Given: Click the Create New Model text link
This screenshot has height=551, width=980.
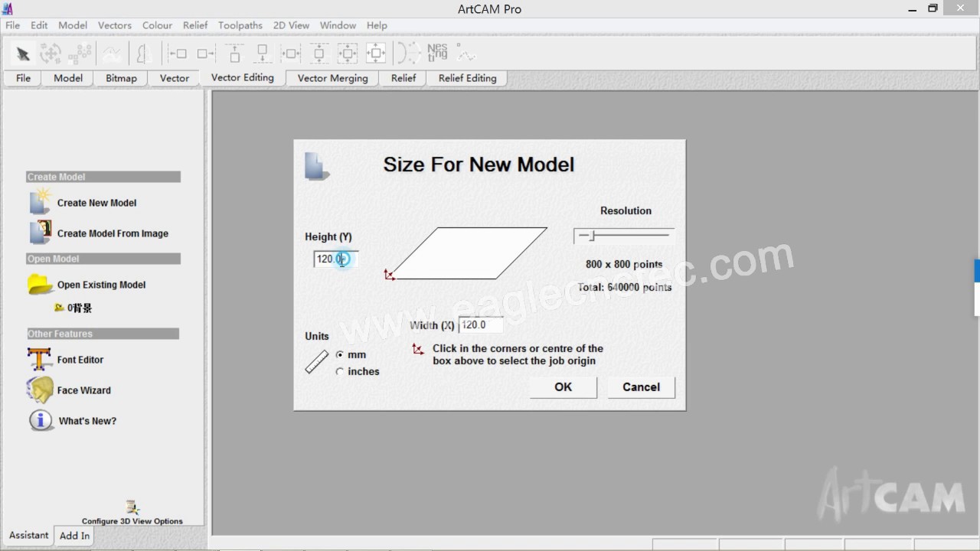Looking at the screenshot, I should (96, 203).
